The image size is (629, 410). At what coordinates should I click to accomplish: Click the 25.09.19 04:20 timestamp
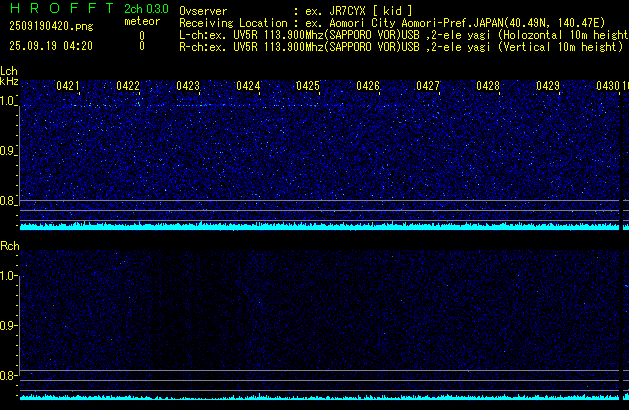[x=50, y=46]
